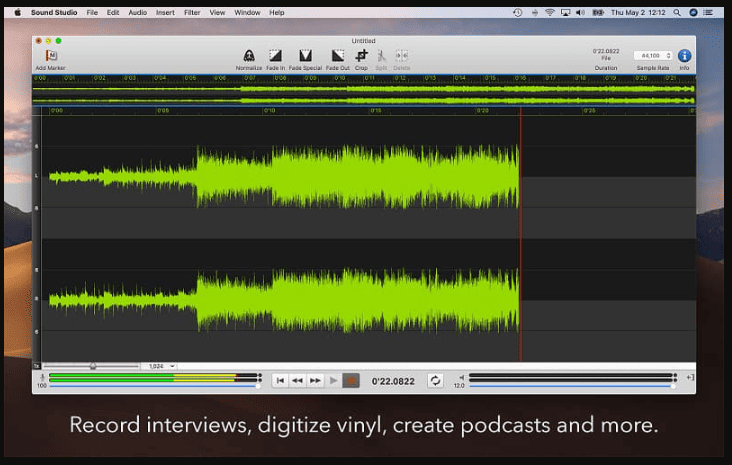Open the Window menu
The width and height of the screenshot is (732, 465).
pyautogui.click(x=247, y=13)
